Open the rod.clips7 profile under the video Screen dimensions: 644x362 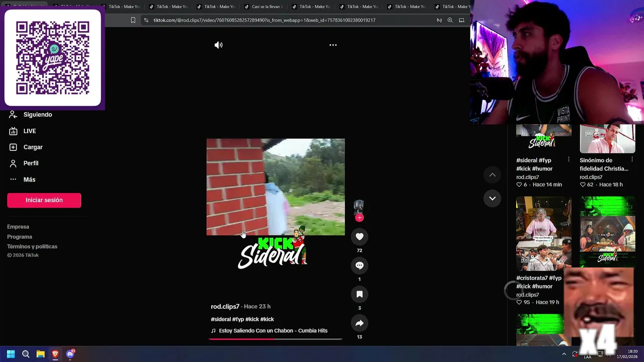click(x=225, y=306)
